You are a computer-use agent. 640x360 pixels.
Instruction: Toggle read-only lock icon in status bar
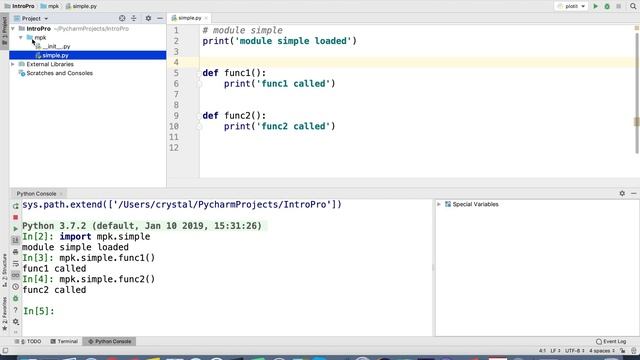coord(623,351)
